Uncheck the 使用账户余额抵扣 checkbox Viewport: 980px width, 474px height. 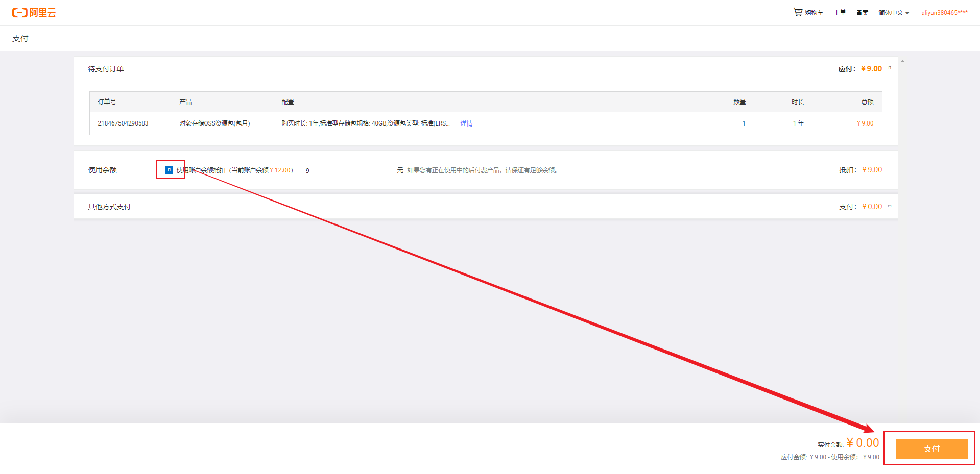tap(169, 169)
